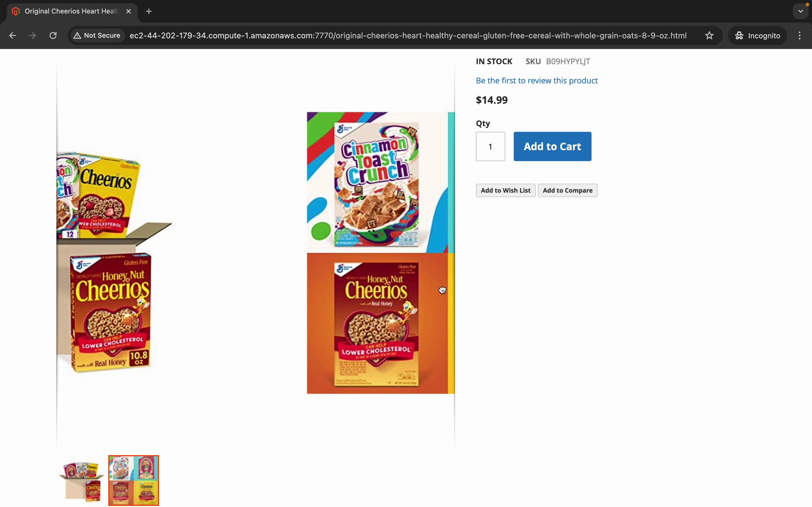Open the Incognito profile indicator
This screenshot has width=812, height=507.
(x=757, y=35)
